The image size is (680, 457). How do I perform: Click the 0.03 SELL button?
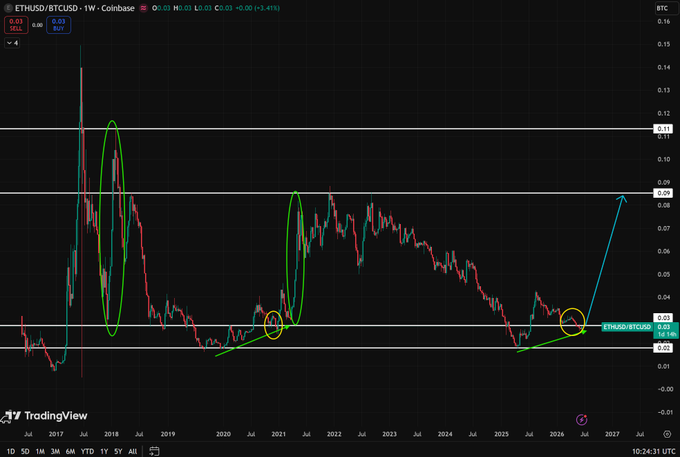[x=16, y=25]
